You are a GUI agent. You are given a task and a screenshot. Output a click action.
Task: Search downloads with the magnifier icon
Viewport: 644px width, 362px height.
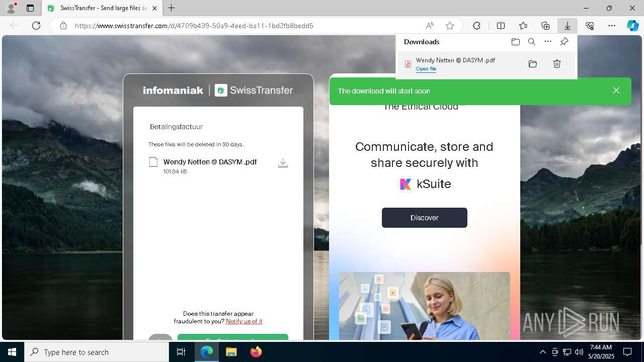(x=531, y=42)
